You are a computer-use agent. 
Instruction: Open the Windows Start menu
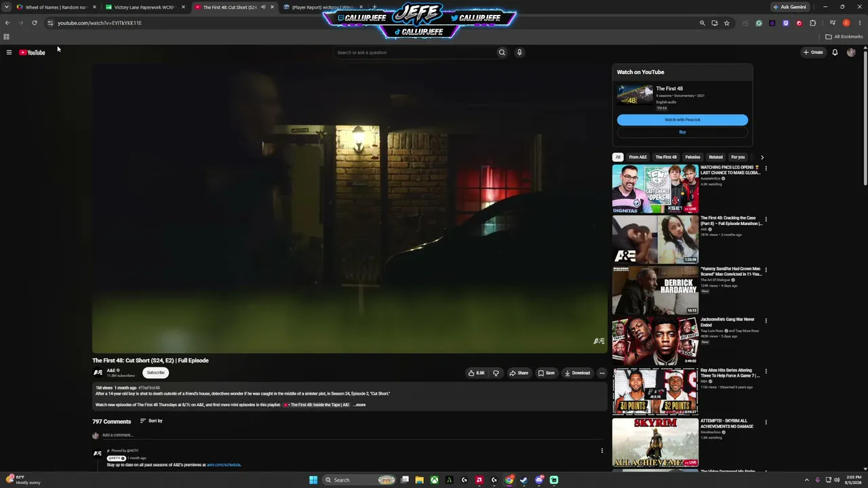(x=313, y=480)
